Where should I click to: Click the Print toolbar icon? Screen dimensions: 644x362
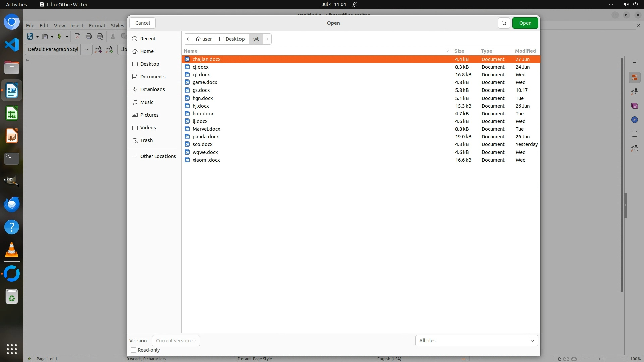click(x=89, y=37)
